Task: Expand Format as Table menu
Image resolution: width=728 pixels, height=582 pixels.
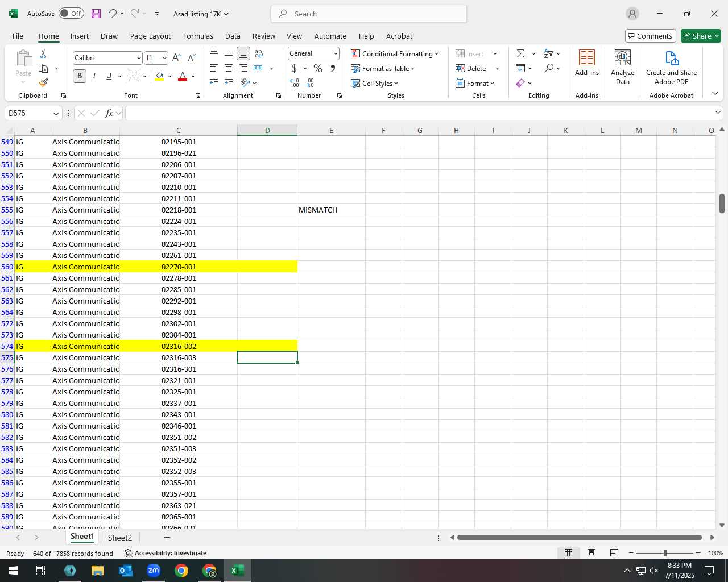Action: coord(383,68)
